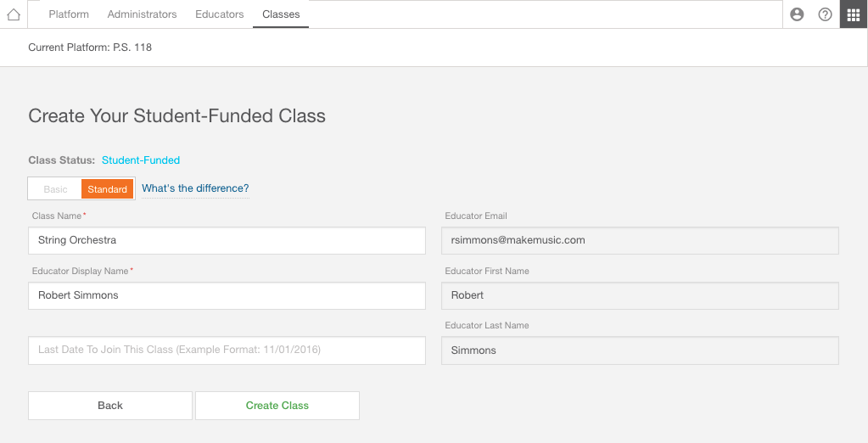Open the user account profile icon

click(797, 14)
